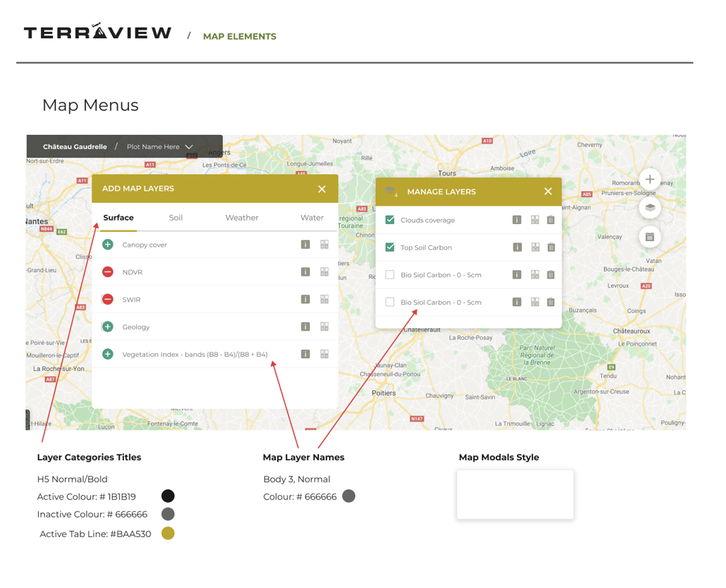
Task: Remove the SWIR layer with minus icon
Action: [x=108, y=299]
